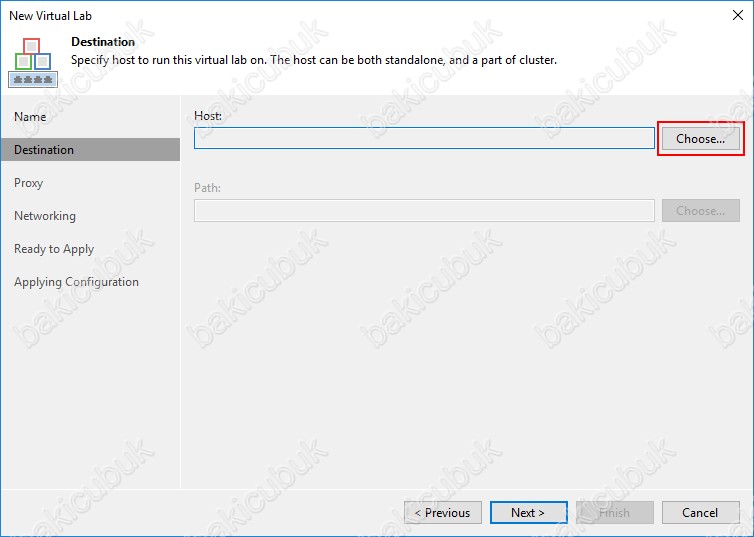Go to the Proxy wizard step

[x=28, y=183]
